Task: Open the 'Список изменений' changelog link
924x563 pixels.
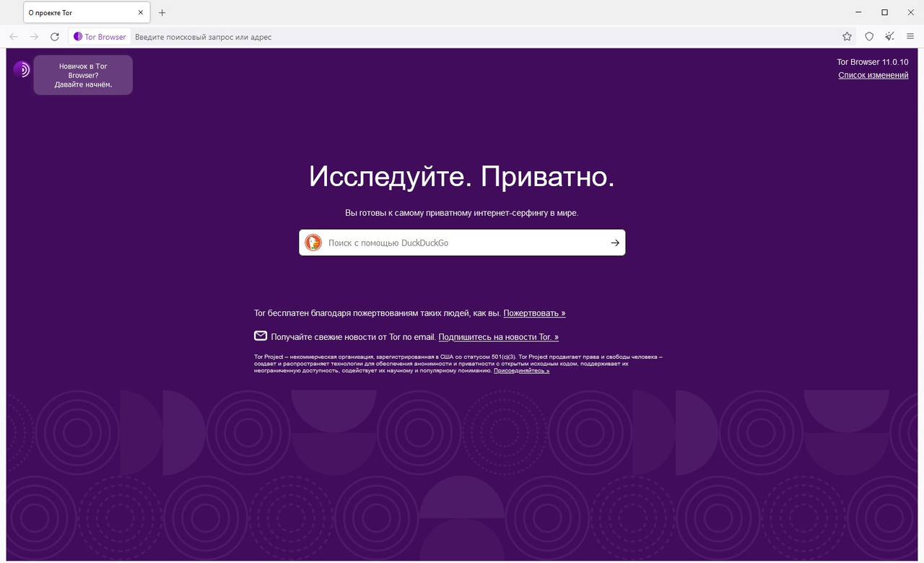Action: (873, 75)
